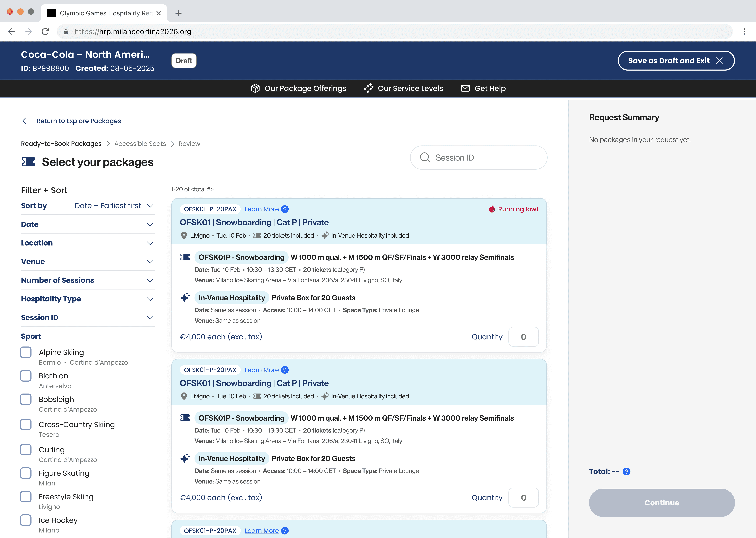This screenshot has width=756, height=538.
Task: Click the sparkle icon beside Our Service Levels
Action: point(368,88)
